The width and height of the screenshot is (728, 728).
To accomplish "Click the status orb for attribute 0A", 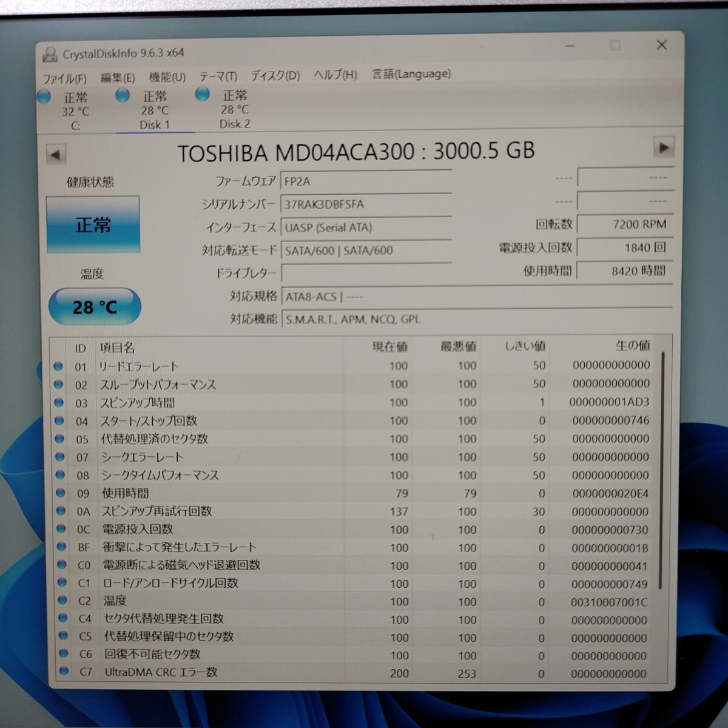I will coord(61,511).
